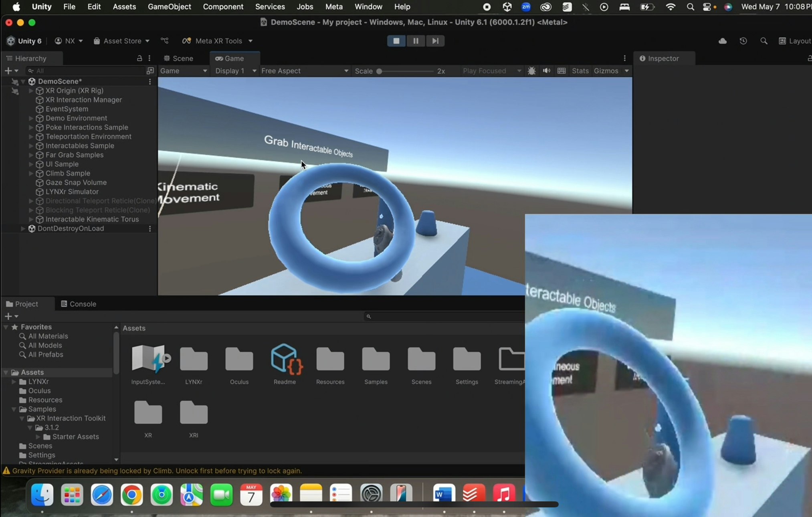This screenshot has width=812, height=517.
Task: Click the Gravity Provider warning message
Action: [x=157, y=471]
